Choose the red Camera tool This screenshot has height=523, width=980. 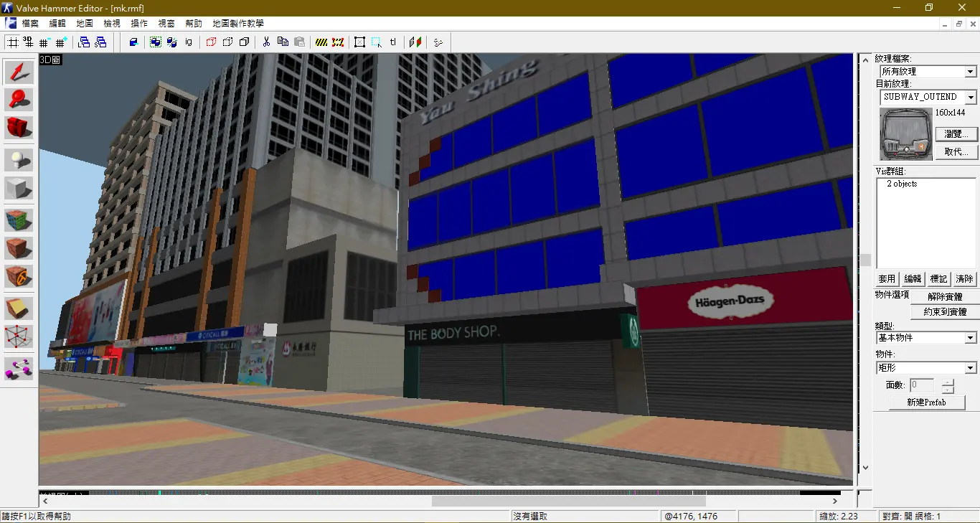point(19,128)
